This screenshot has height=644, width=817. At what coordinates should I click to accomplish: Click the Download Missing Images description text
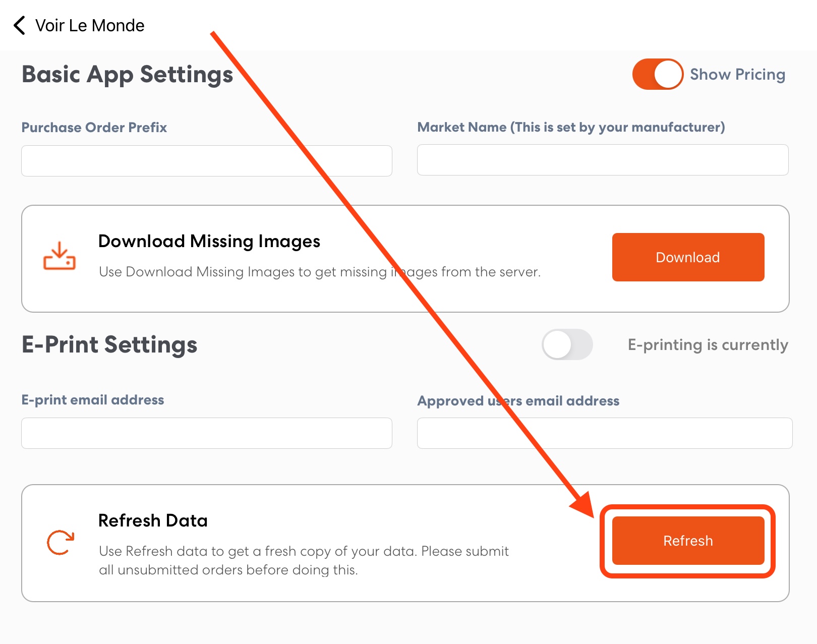[x=320, y=272]
